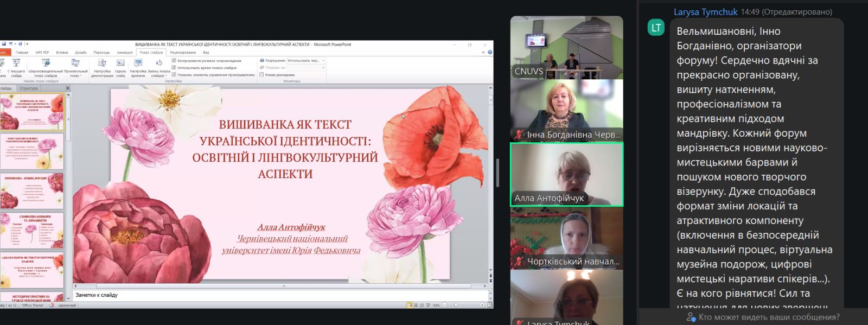Click the slide notes field

pyautogui.click(x=280, y=295)
